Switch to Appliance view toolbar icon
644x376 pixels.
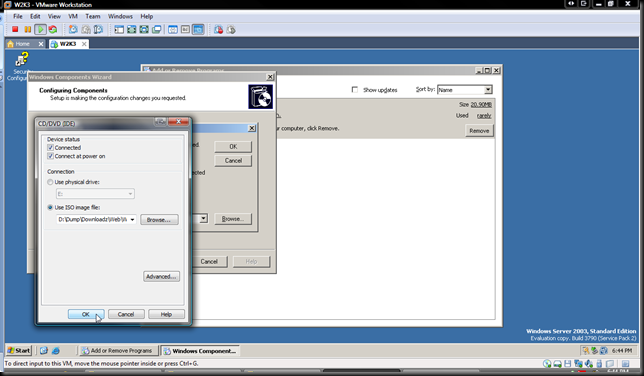point(185,30)
